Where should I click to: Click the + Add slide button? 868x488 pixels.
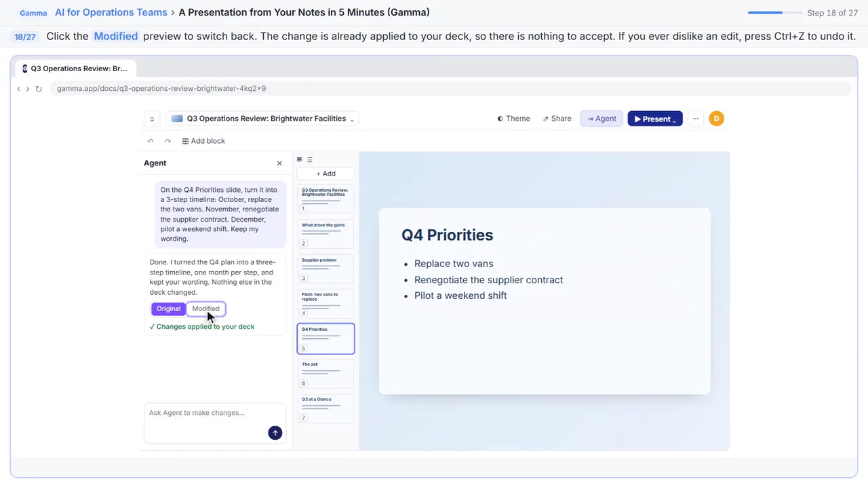(x=325, y=174)
